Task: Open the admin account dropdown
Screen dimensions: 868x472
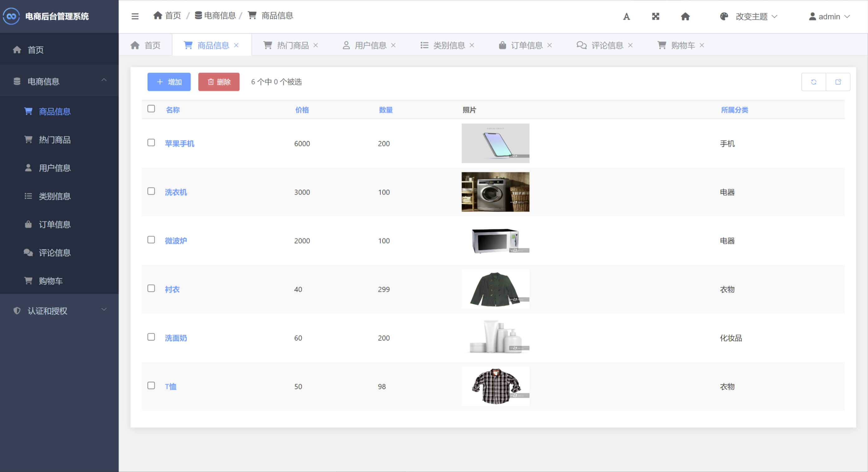Action: point(830,16)
